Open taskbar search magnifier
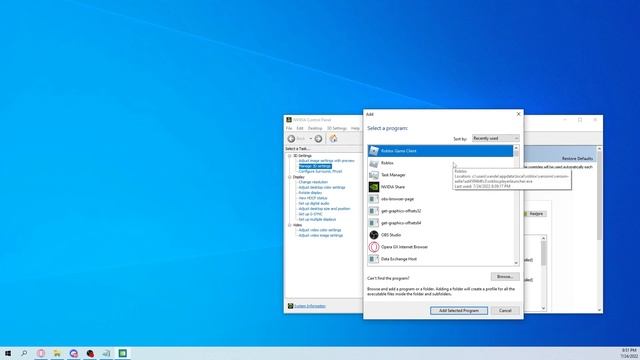 pyautogui.click(x=24, y=353)
